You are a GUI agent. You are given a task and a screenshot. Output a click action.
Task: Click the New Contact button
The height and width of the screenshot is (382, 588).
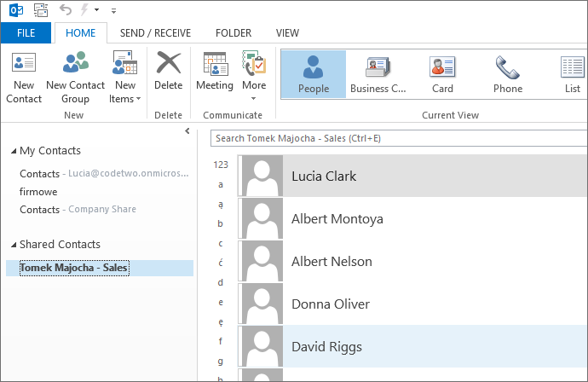pyautogui.click(x=24, y=78)
